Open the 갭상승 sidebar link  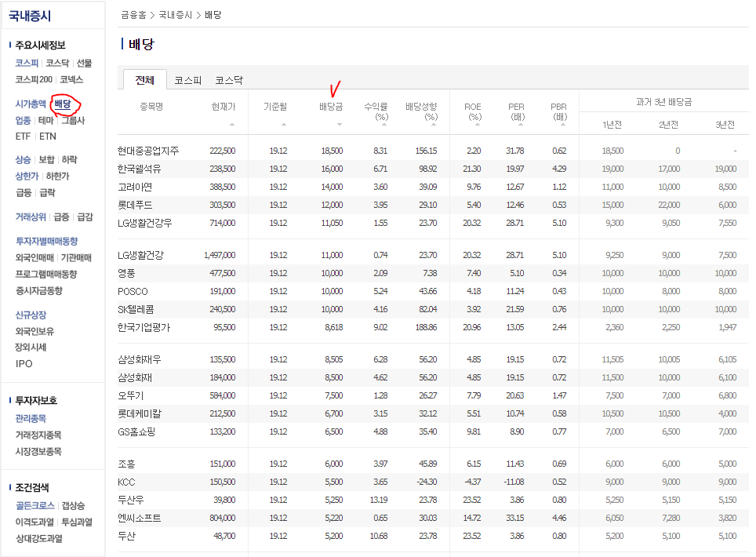point(73,505)
